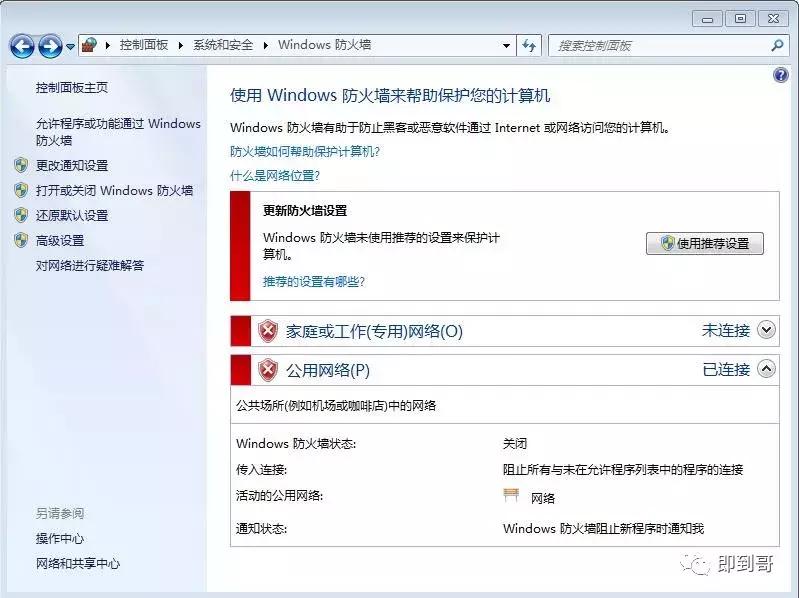Go forward with the Forward arrow button
The height and width of the screenshot is (598, 799).
(x=50, y=46)
